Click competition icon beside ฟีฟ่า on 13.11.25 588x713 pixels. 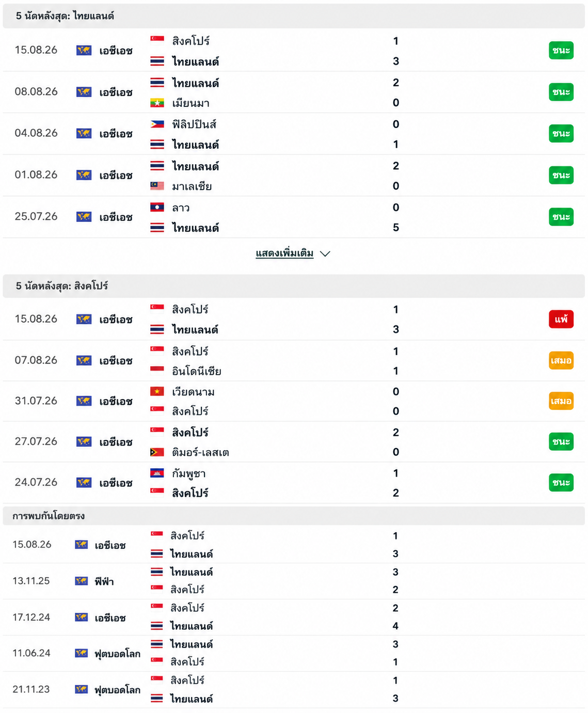[82, 581]
